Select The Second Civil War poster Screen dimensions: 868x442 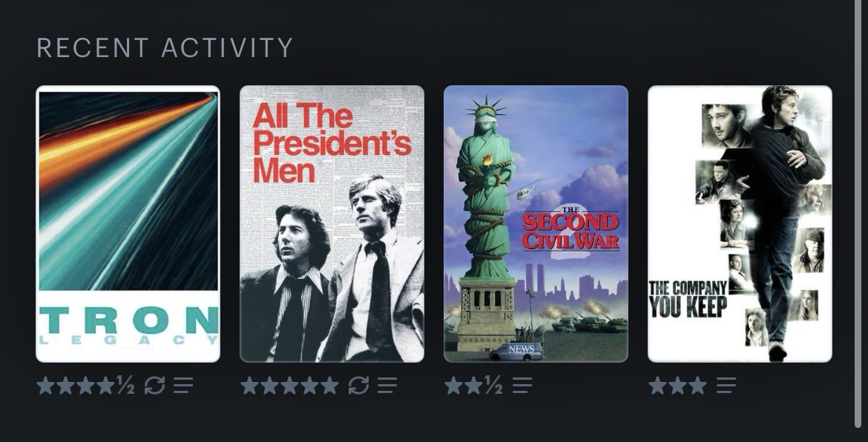pyautogui.click(x=536, y=224)
